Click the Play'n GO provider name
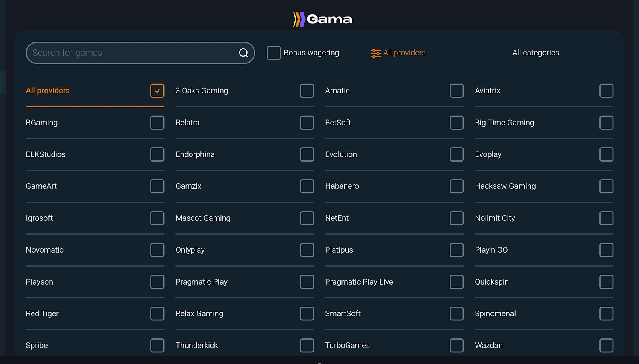This screenshot has width=639, height=364. 491,250
